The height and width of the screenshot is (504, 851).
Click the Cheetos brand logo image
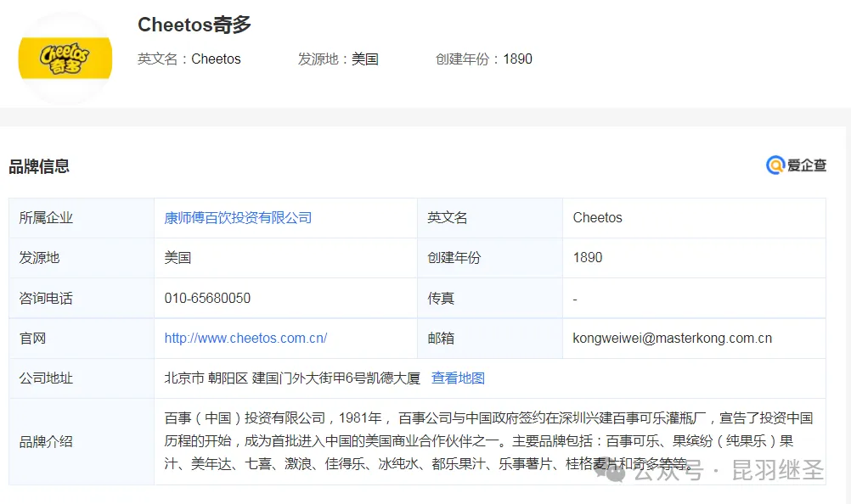65,59
